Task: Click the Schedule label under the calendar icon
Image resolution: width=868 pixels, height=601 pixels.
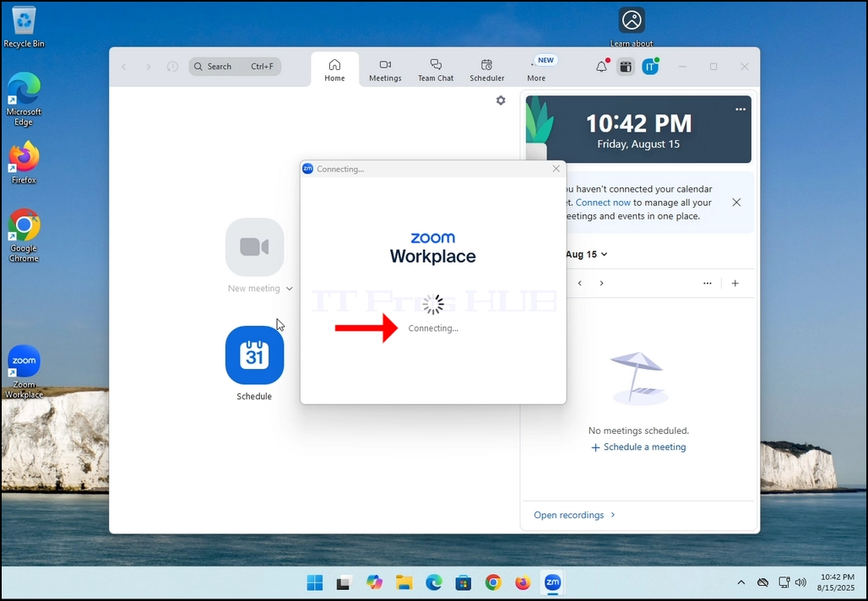Action: pyautogui.click(x=254, y=396)
